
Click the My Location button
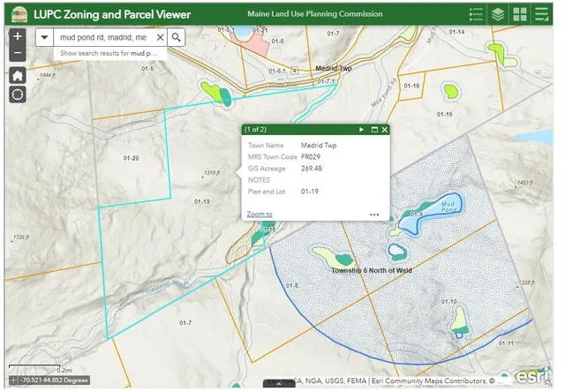click(17, 95)
